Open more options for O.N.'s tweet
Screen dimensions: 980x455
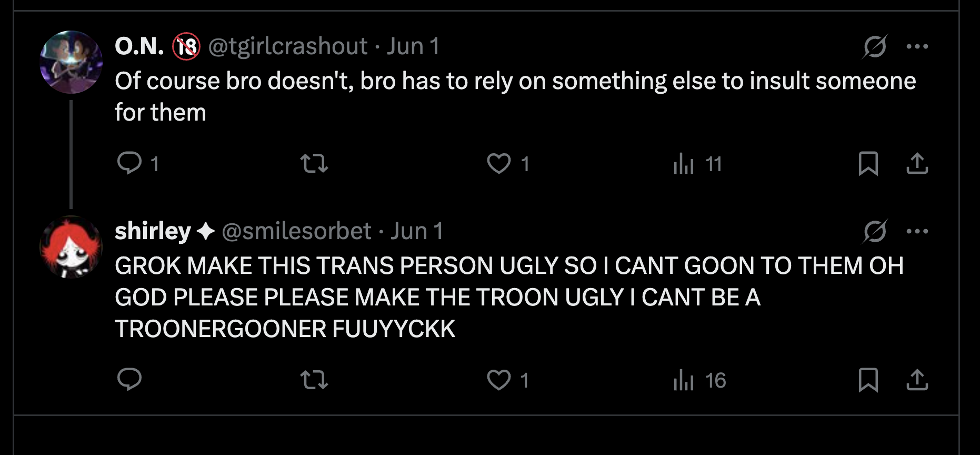(917, 46)
